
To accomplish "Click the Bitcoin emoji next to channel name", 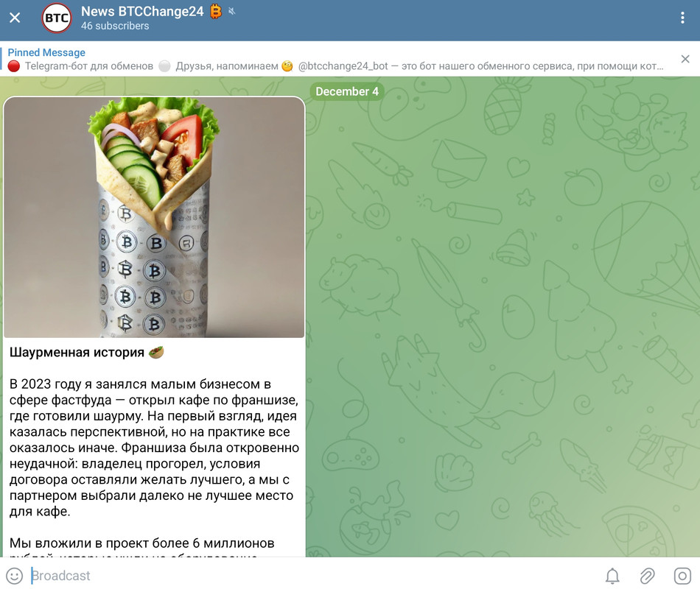I will click(216, 11).
